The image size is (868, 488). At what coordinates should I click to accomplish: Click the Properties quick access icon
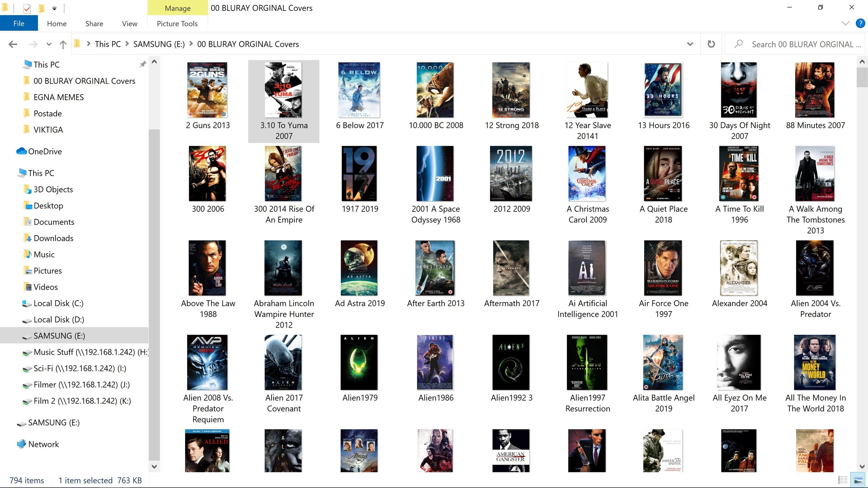point(27,8)
